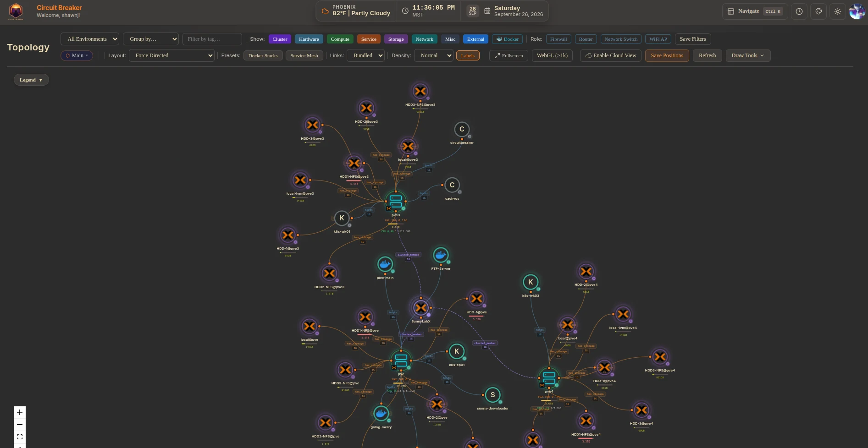Open the color palette theme icon

[x=818, y=11]
